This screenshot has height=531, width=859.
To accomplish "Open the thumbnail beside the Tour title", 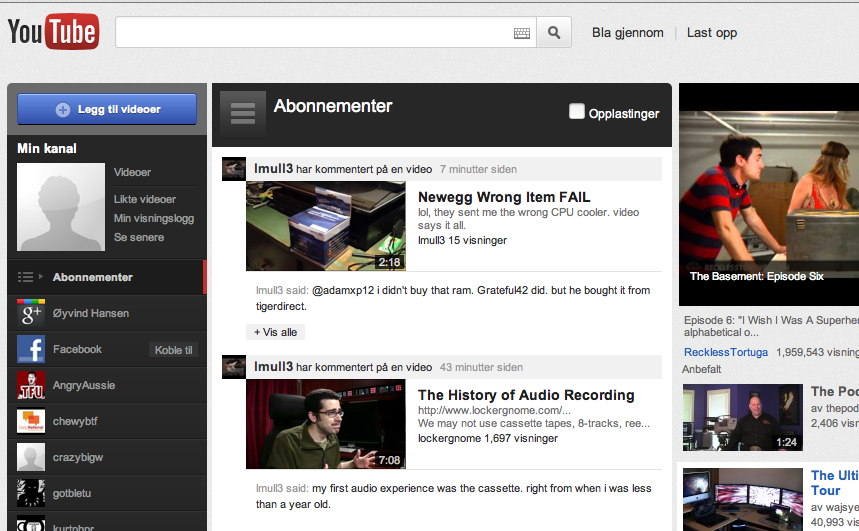I will point(743,499).
